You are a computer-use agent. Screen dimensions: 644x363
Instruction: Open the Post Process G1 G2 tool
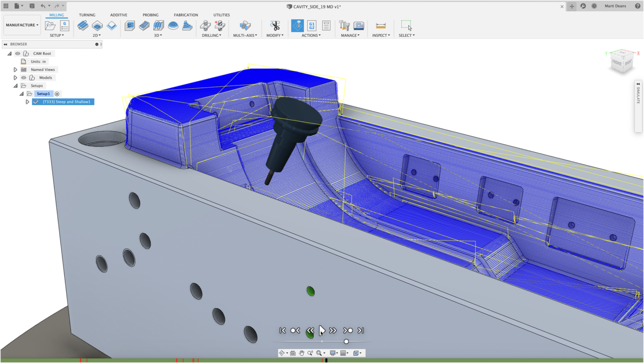pos(312,26)
